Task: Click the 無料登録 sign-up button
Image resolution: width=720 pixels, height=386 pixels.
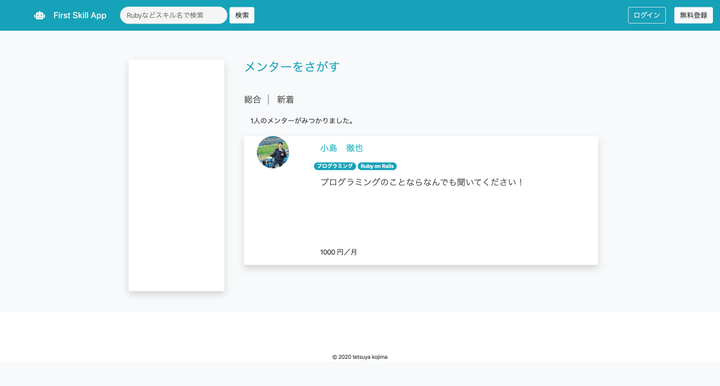Action: tap(693, 15)
